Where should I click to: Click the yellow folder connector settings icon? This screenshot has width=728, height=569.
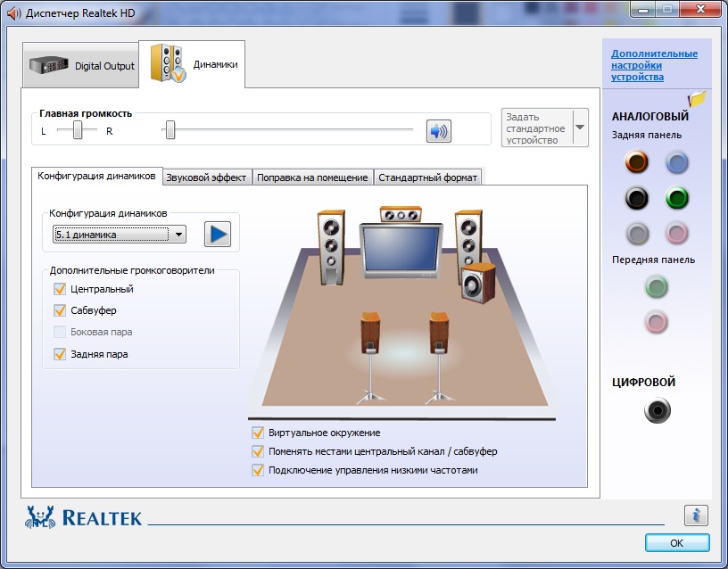point(697,98)
